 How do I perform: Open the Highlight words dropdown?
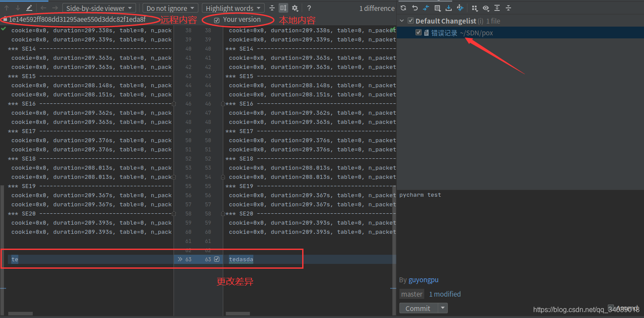click(x=233, y=8)
